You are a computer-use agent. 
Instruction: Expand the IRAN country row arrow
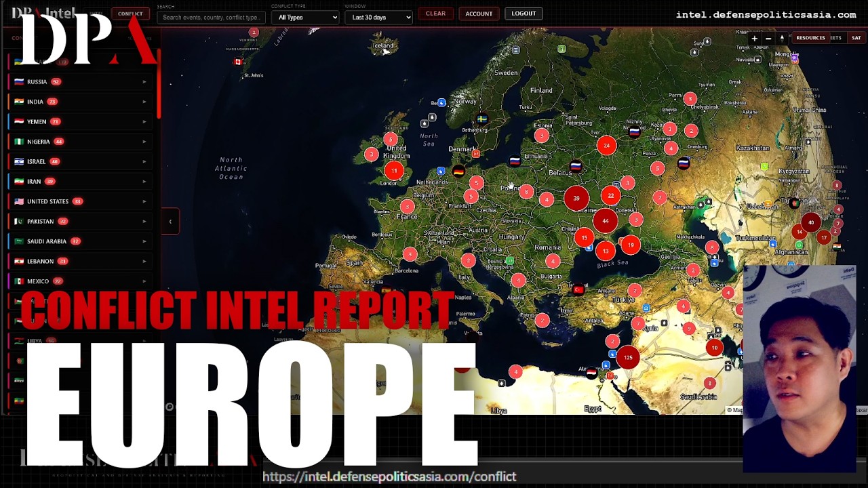click(x=144, y=182)
